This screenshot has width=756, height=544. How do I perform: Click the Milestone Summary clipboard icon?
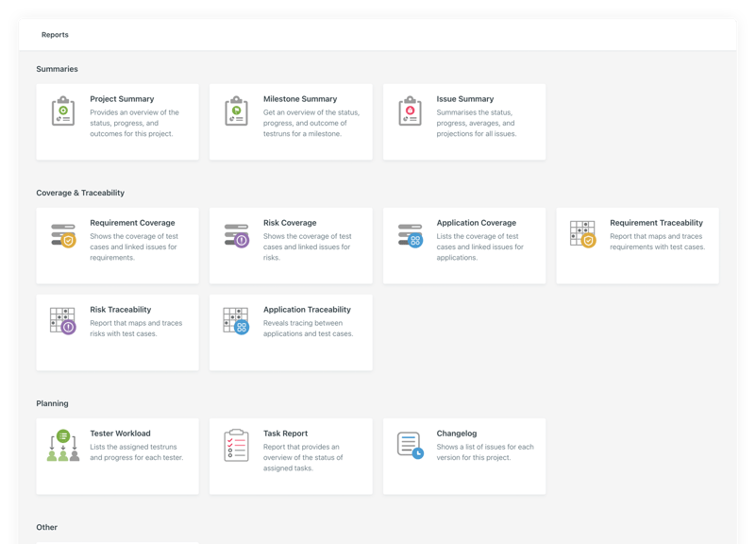(x=236, y=110)
